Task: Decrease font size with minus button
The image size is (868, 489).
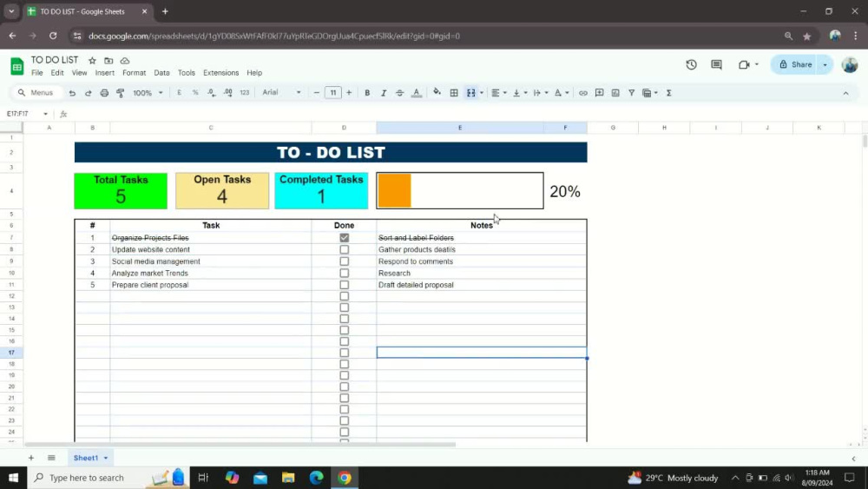Action: (x=317, y=93)
